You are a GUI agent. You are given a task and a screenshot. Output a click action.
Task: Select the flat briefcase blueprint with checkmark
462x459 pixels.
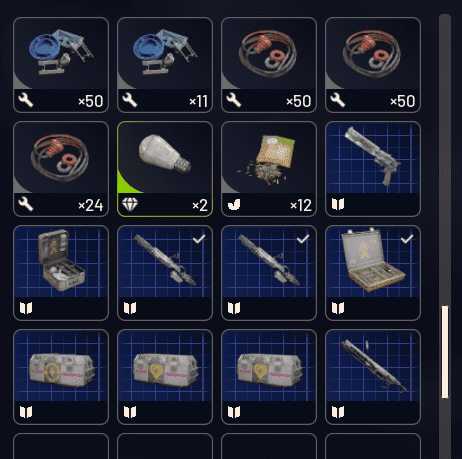(x=373, y=273)
